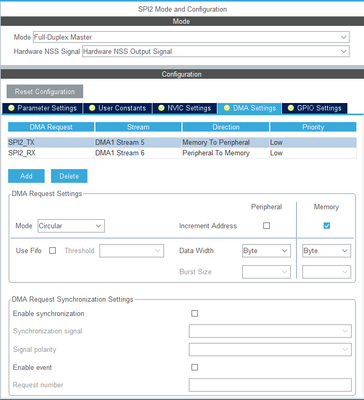Click the Memory To Peripheral direction cell

pyautogui.click(x=226, y=142)
